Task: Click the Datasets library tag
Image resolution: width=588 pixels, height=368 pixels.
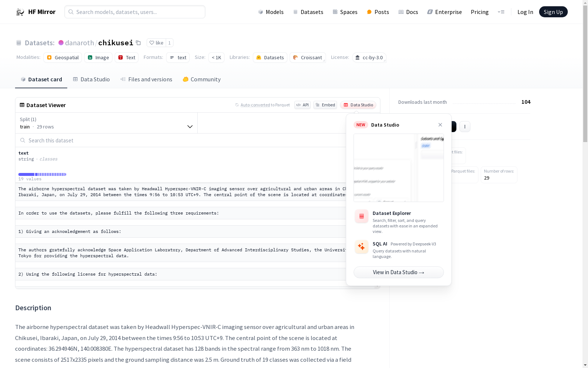Action: click(270, 57)
